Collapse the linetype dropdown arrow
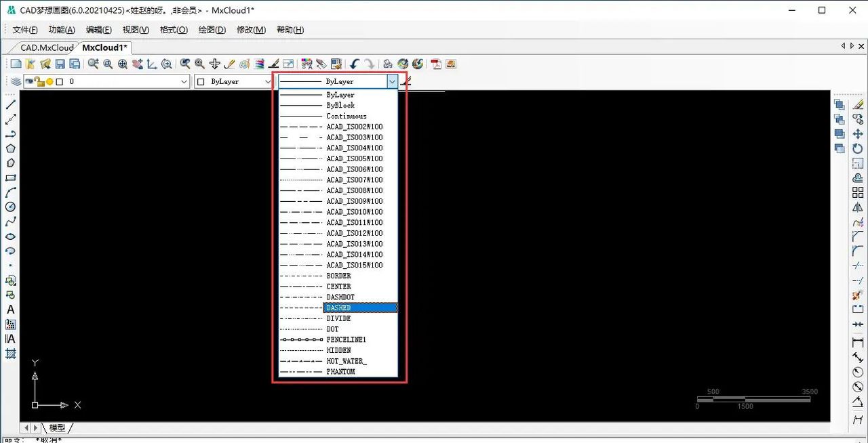The height and width of the screenshot is (443, 868). 392,81
